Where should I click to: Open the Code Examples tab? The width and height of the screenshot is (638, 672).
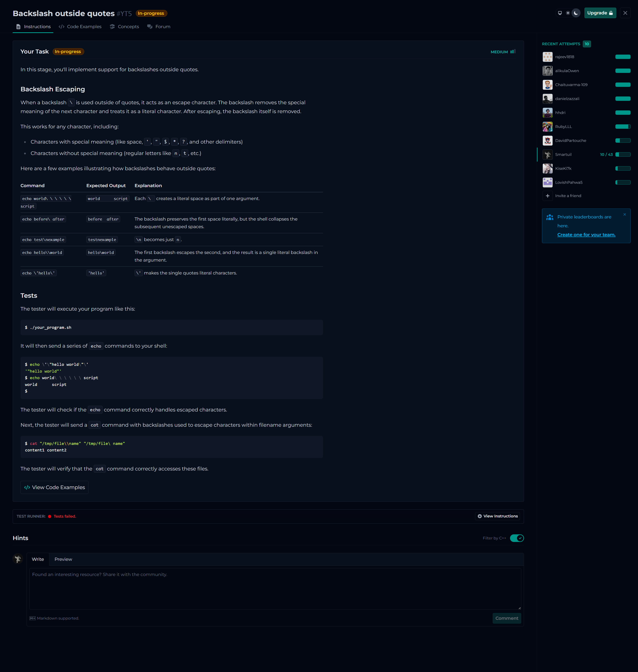80,26
